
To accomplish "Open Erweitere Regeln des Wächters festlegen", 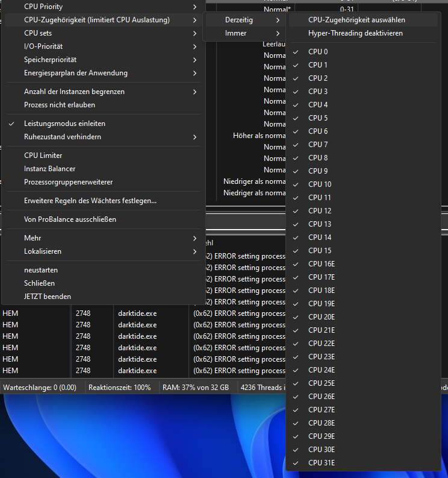I will click(103, 201).
